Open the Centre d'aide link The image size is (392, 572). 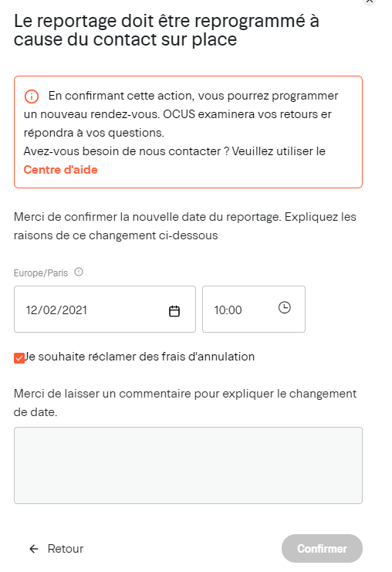tap(60, 170)
